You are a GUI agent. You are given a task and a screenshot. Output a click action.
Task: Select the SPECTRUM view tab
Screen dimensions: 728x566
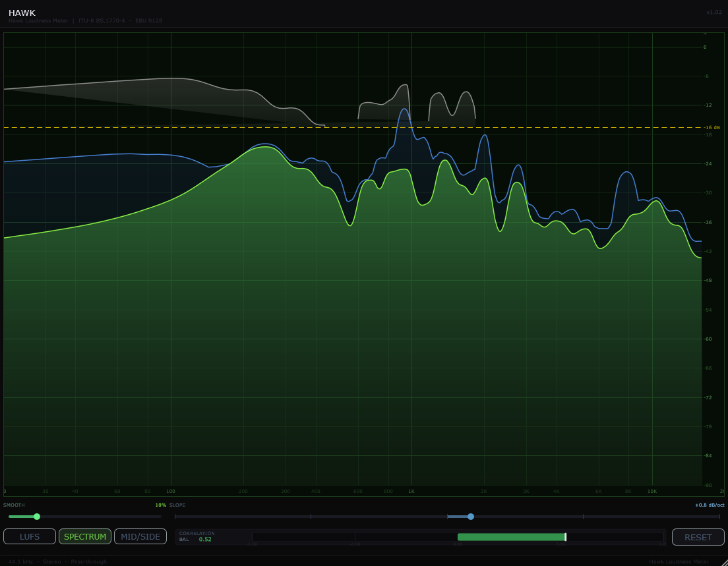85,536
